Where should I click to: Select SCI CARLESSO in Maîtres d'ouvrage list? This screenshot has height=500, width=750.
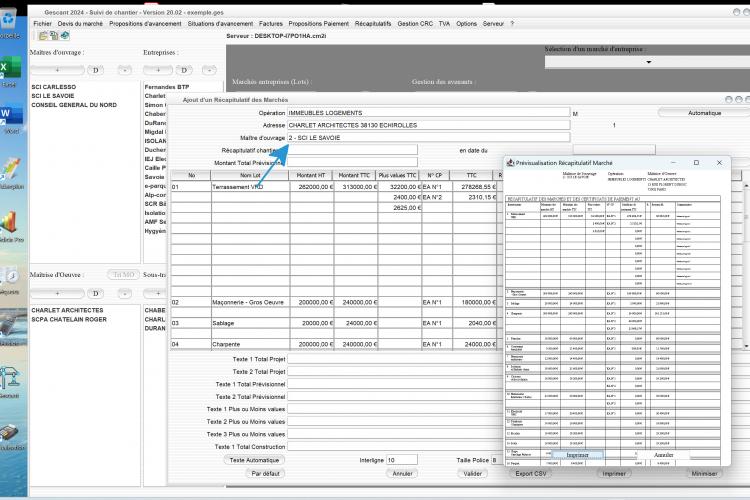tap(54, 87)
